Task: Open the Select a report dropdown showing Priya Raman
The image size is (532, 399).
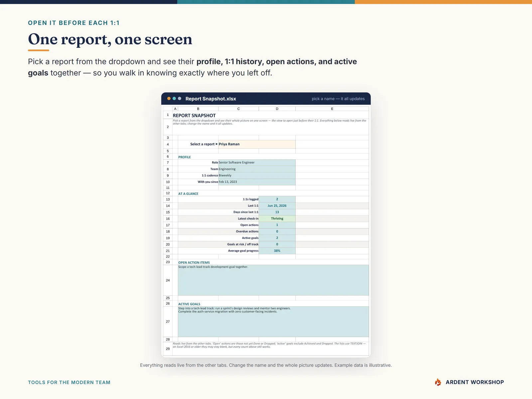Action: click(x=257, y=144)
